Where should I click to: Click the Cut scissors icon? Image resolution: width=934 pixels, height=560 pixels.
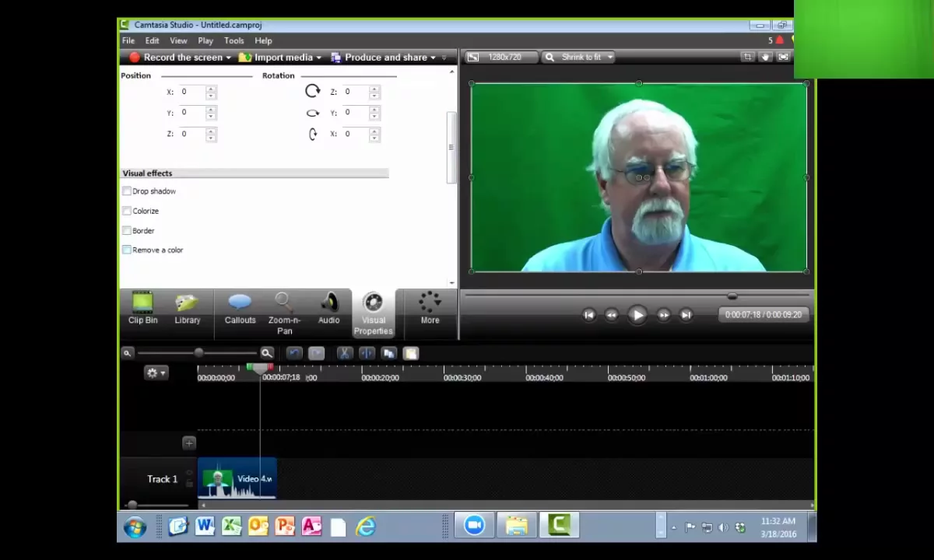click(344, 354)
